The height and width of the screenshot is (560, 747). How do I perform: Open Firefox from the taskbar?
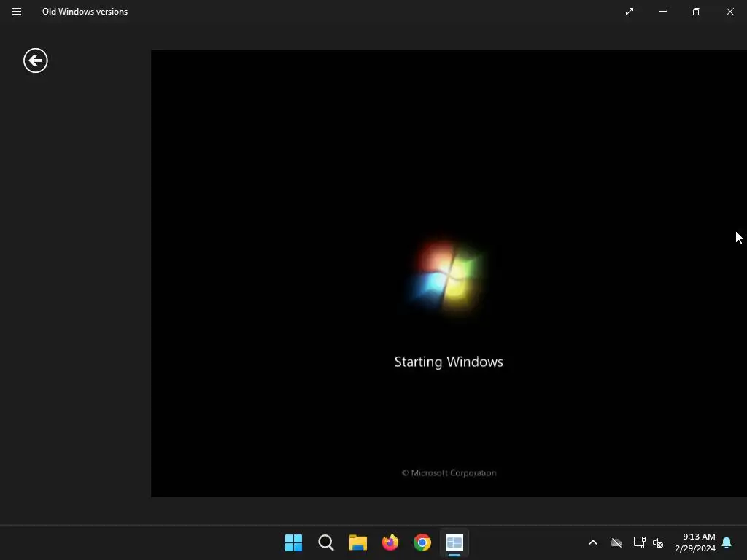[390, 542]
